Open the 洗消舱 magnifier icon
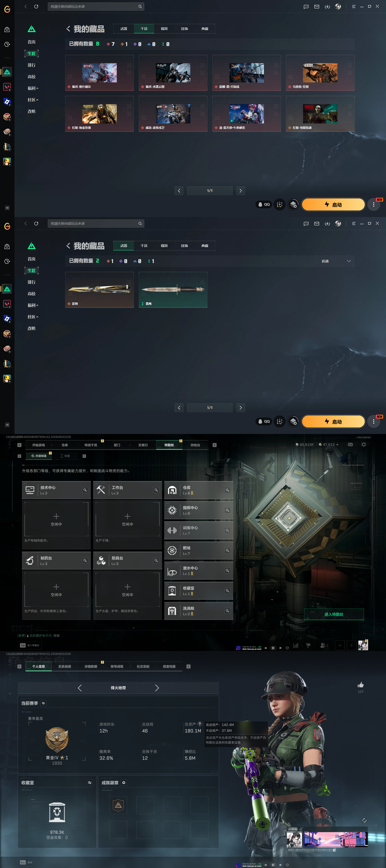 (227, 611)
